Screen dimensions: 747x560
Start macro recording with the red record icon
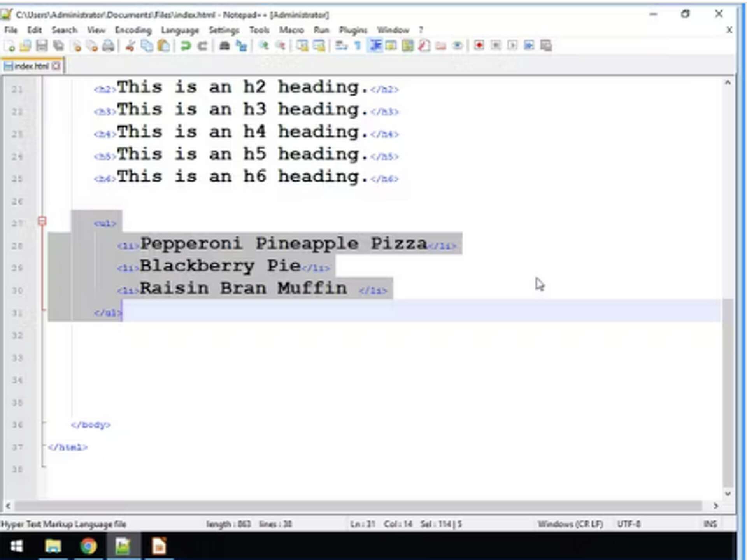click(479, 45)
